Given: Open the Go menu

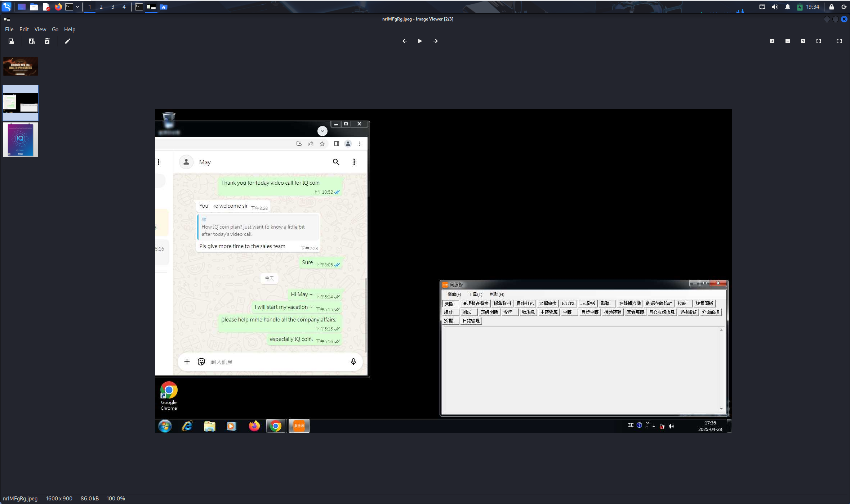Looking at the screenshot, I should point(55,30).
